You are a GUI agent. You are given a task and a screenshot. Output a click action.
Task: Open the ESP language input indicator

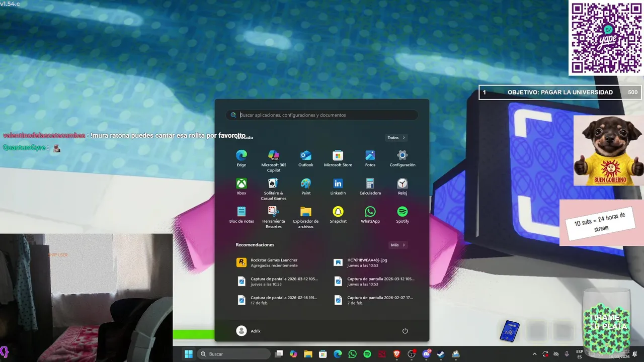tap(580, 354)
